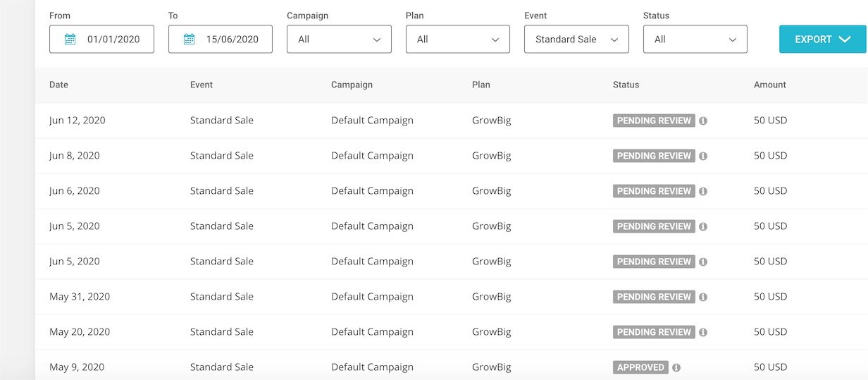Click the To date field 15/06/2020

[x=232, y=39]
